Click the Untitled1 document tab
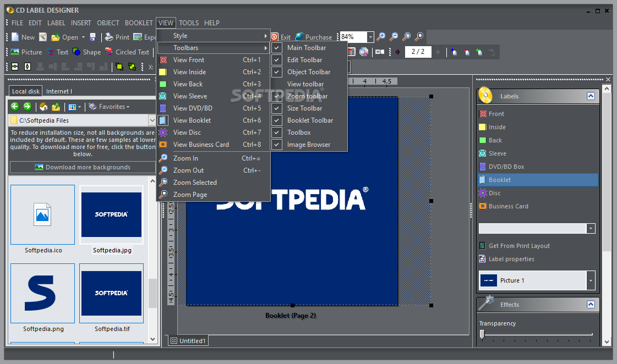Screen dimensions: 617x364 click(188, 341)
